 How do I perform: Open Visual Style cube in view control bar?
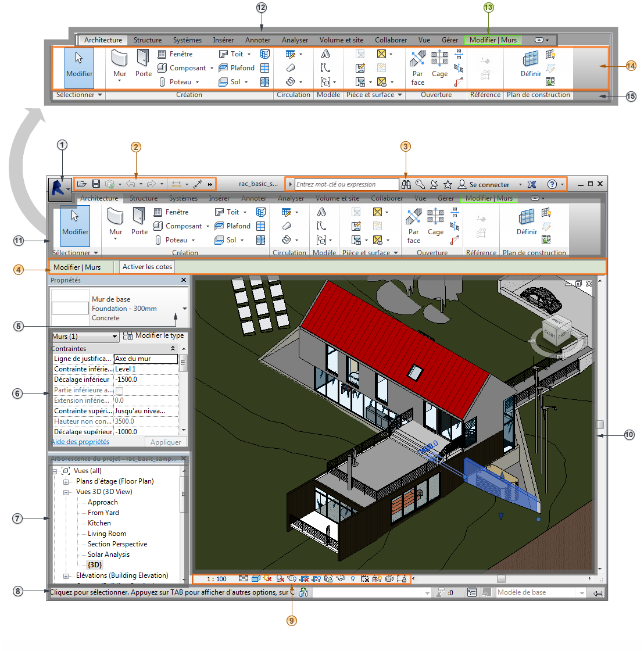tap(256, 579)
